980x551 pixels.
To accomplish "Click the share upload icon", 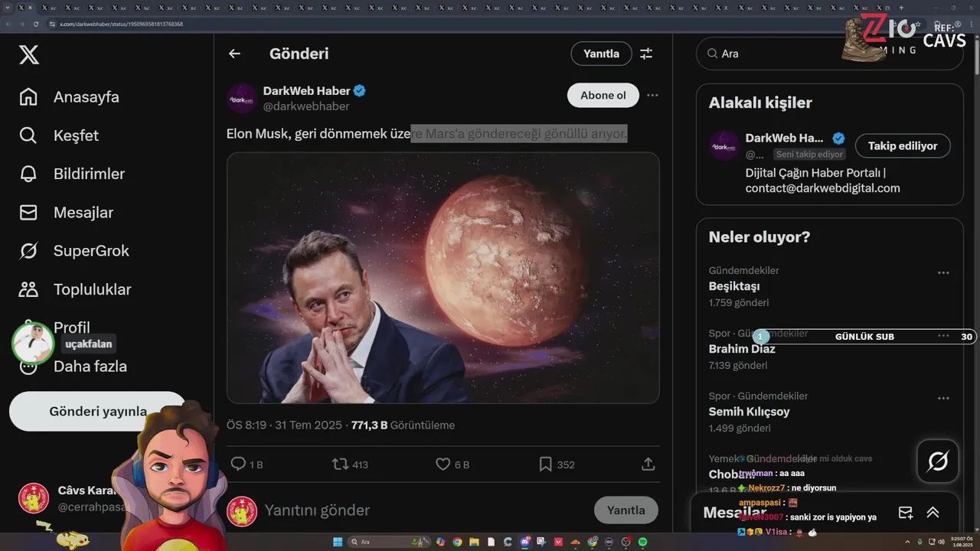I will point(648,464).
